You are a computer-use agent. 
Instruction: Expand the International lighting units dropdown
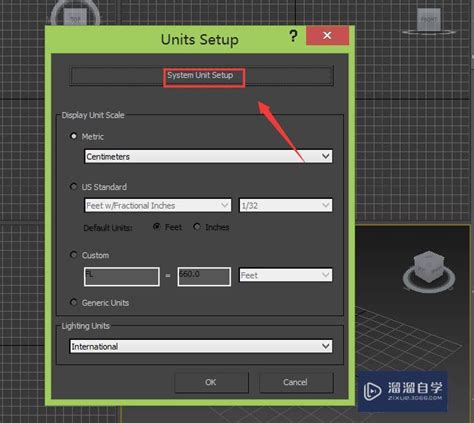(x=201, y=346)
